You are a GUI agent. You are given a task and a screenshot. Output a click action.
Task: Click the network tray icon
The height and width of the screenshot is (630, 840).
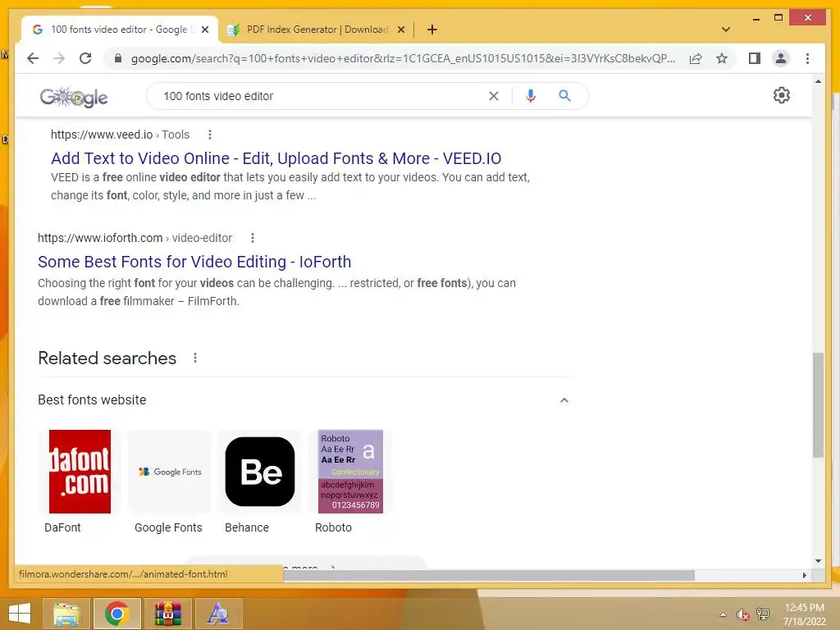(763, 614)
